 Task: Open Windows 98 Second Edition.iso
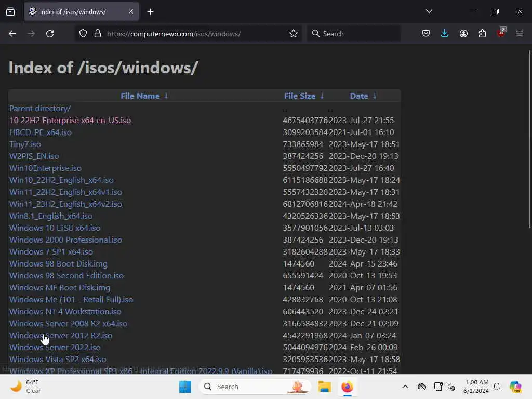point(66,276)
